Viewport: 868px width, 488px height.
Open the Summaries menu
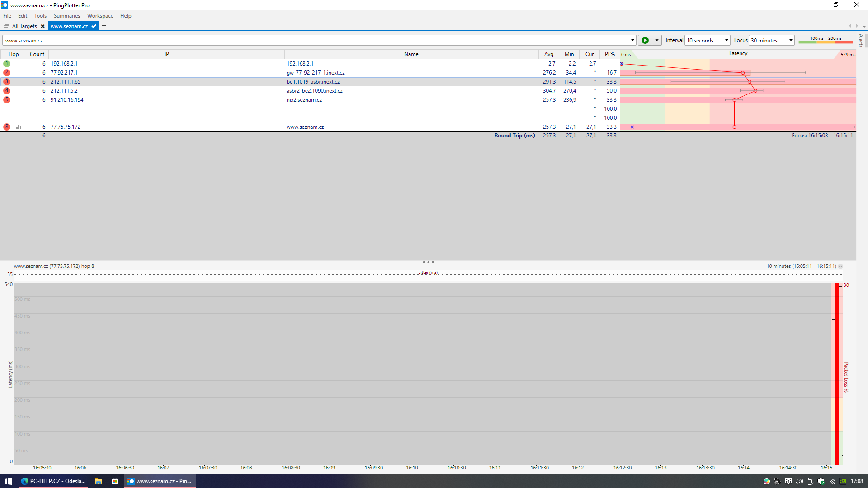point(66,16)
